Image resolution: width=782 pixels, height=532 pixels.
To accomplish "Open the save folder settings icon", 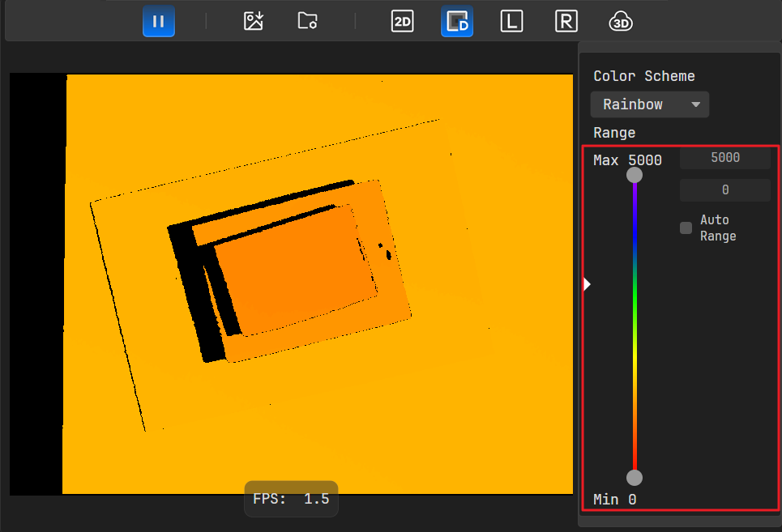I will pyautogui.click(x=307, y=21).
